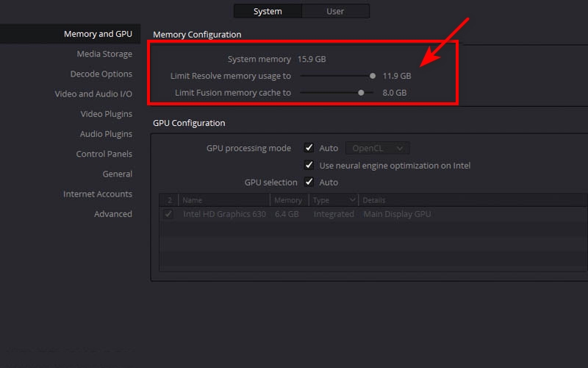The image size is (588, 368).
Task: Uncheck GPU processing mode Auto checkbox
Action: point(309,148)
